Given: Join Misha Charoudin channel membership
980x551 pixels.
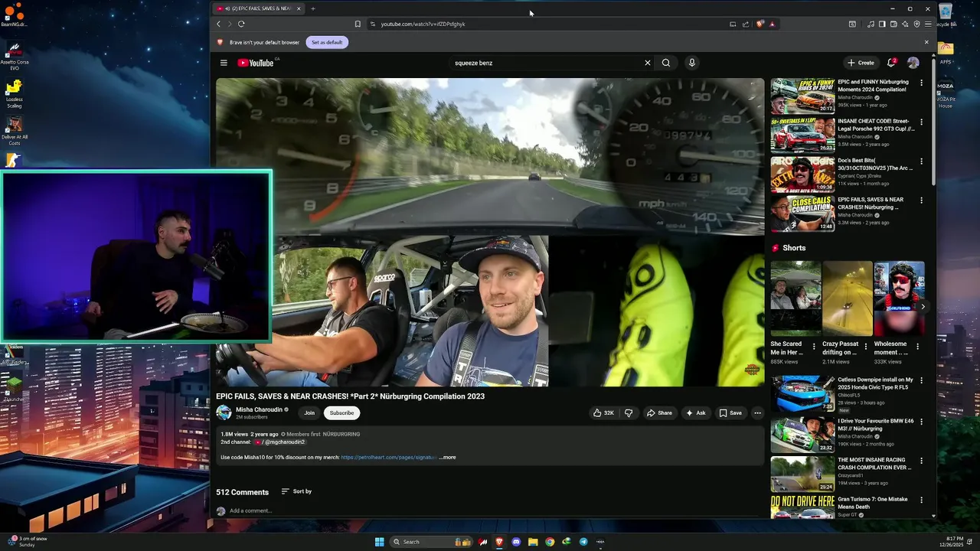Looking at the screenshot, I should pos(309,412).
